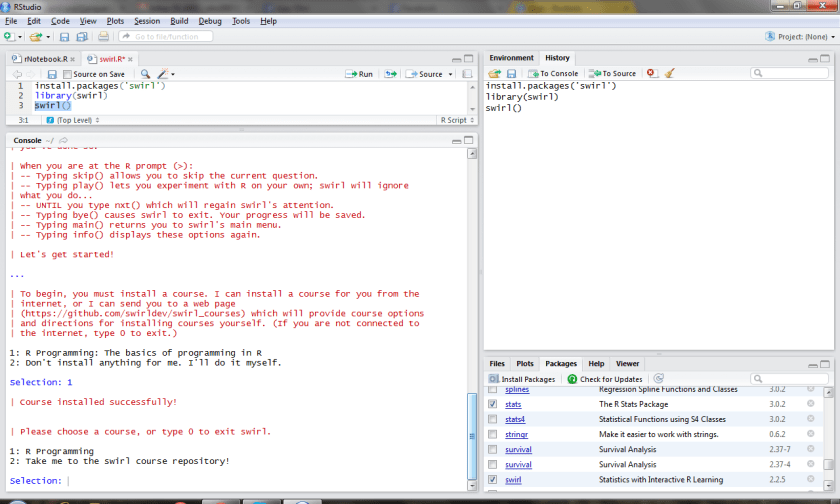Open the Files tab
Image resolution: width=840 pixels, height=504 pixels.
pyautogui.click(x=497, y=364)
